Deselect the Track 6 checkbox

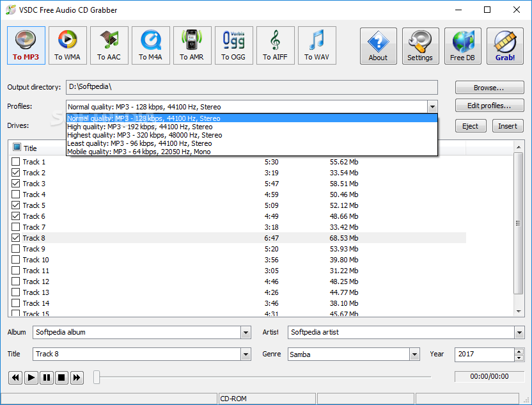[x=15, y=216]
